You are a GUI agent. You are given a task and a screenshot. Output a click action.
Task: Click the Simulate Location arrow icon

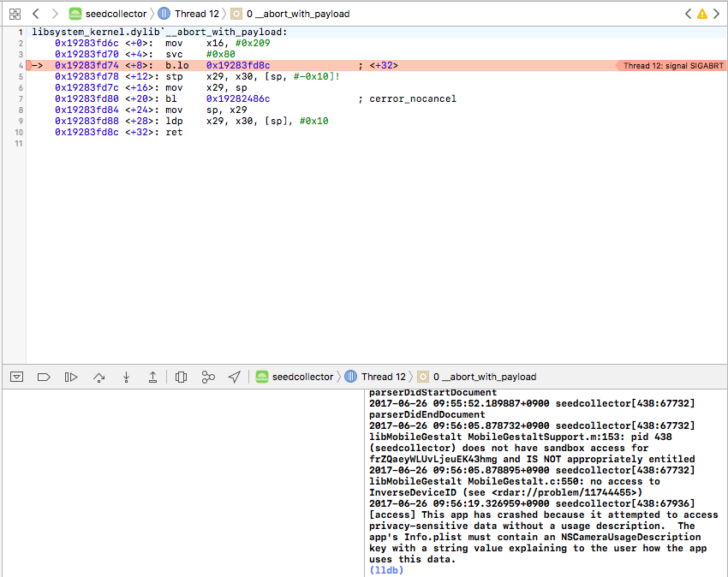[234, 377]
